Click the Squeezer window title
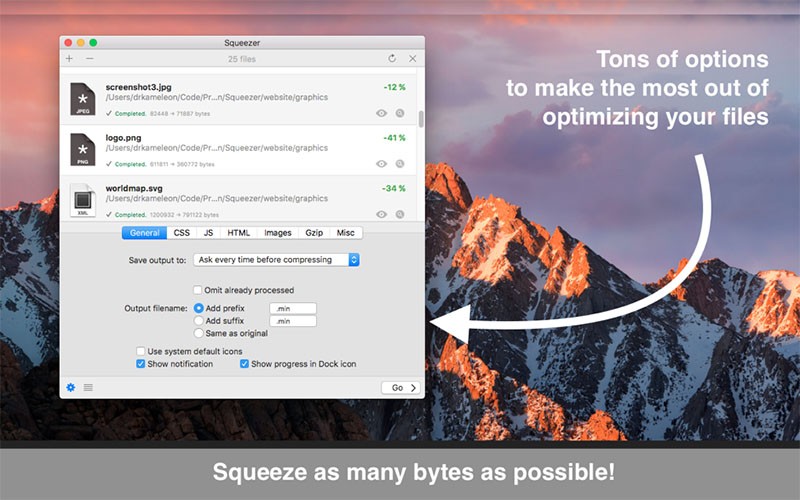The height and width of the screenshot is (500, 800). [242, 43]
